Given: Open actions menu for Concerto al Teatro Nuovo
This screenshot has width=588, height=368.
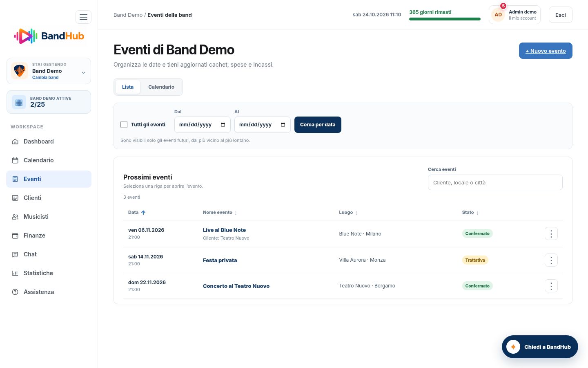Looking at the screenshot, I should pos(551,286).
